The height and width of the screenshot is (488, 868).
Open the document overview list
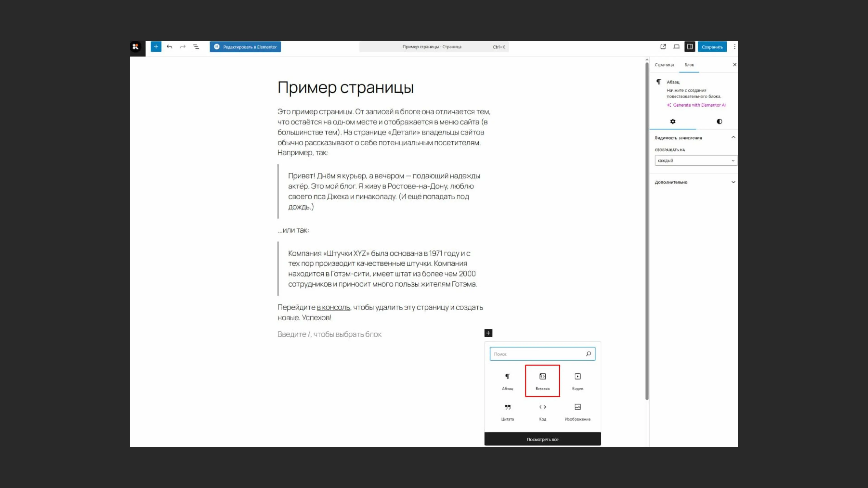click(196, 47)
